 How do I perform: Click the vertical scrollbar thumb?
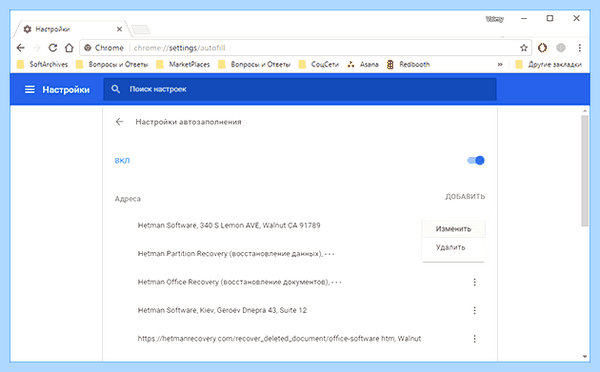(x=585, y=170)
